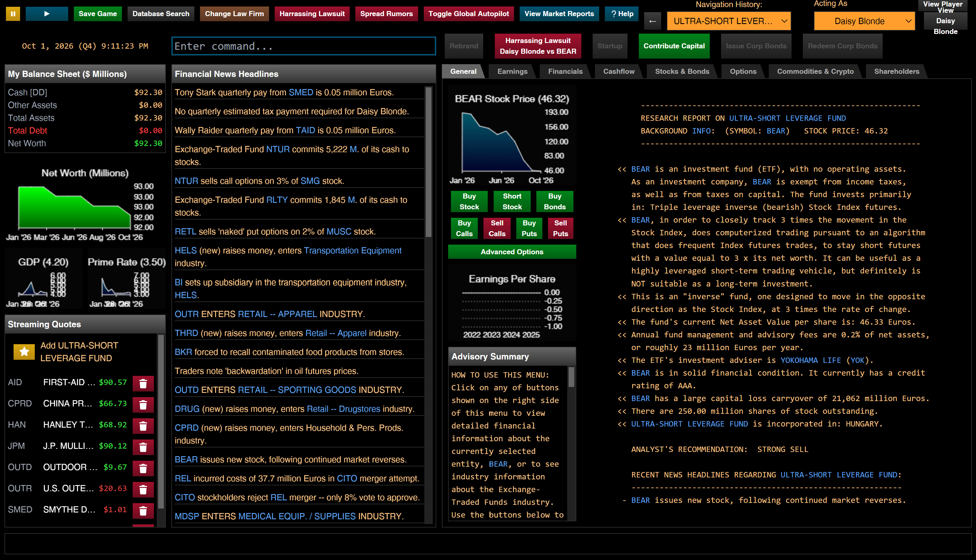
Task: Delete AID from streaming quotes via trash icon
Action: pyautogui.click(x=143, y=384)
